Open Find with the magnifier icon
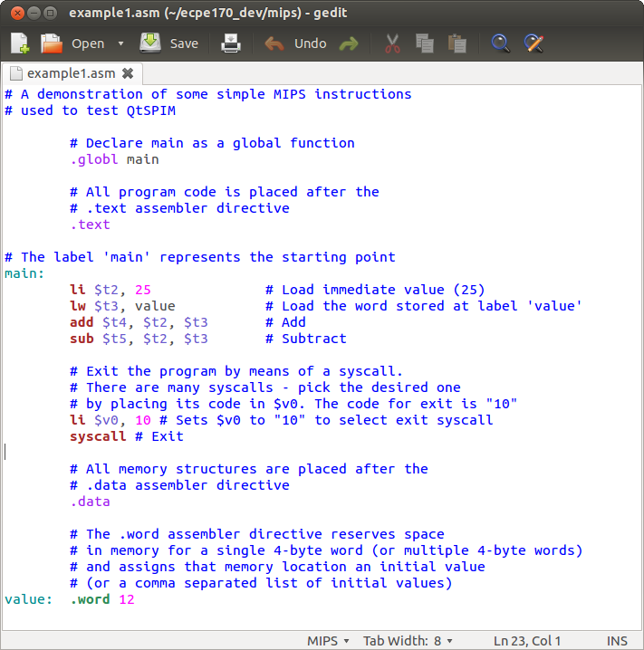 click(500, 43)
